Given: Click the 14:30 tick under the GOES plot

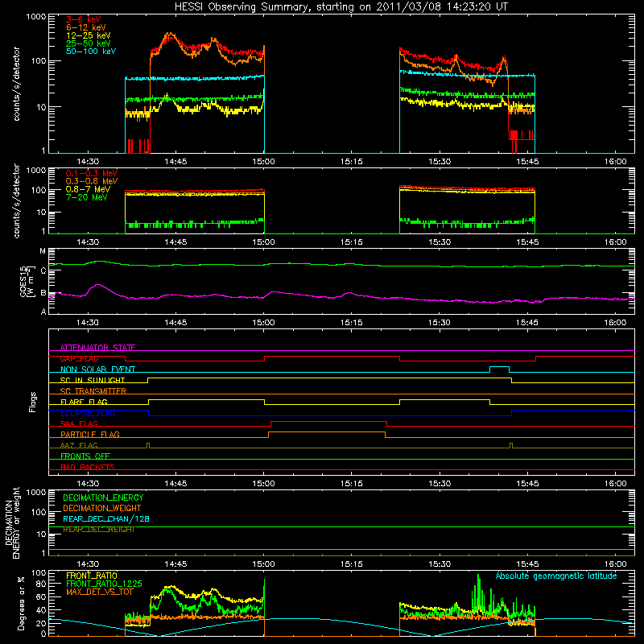Looking at the screenshot, I should click(88, 323).
